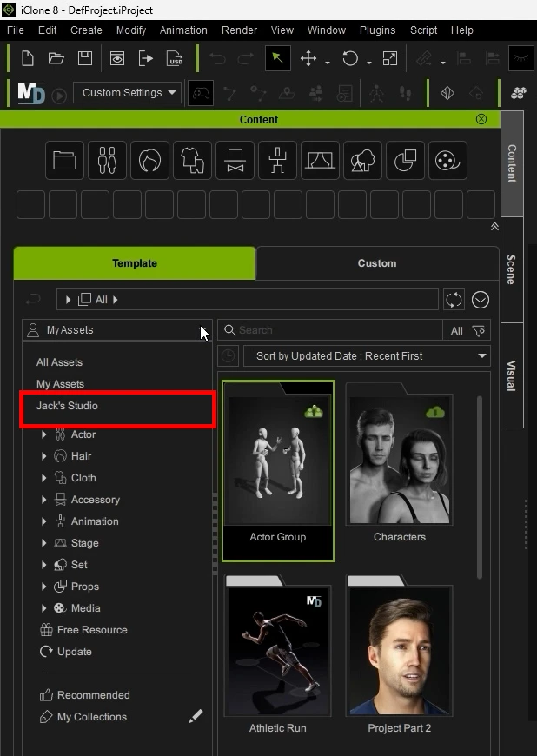Select the Media film reel category icon
The image size is (537, 756).
447,161
